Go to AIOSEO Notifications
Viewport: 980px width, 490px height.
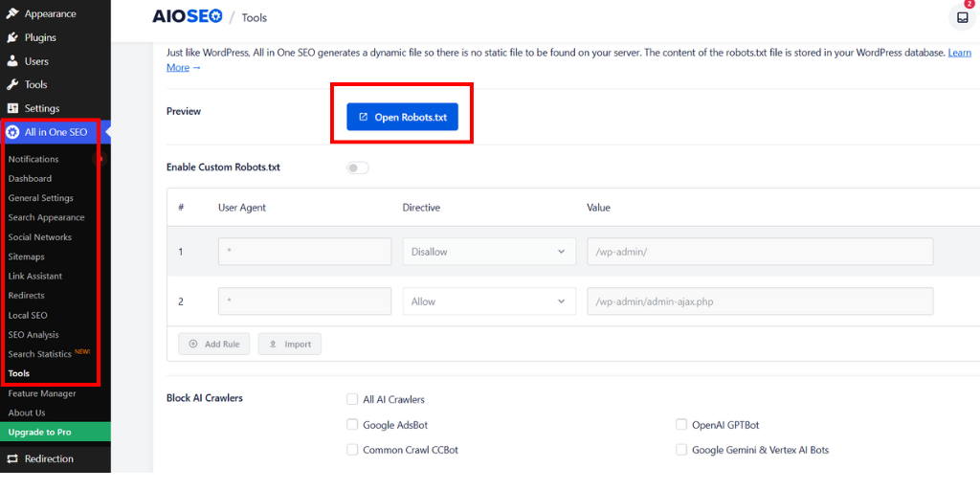tap(33, 160)
